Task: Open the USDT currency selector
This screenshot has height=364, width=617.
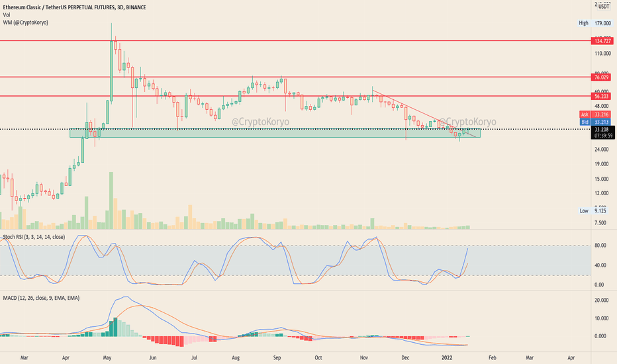Action: tap(604, 7)
